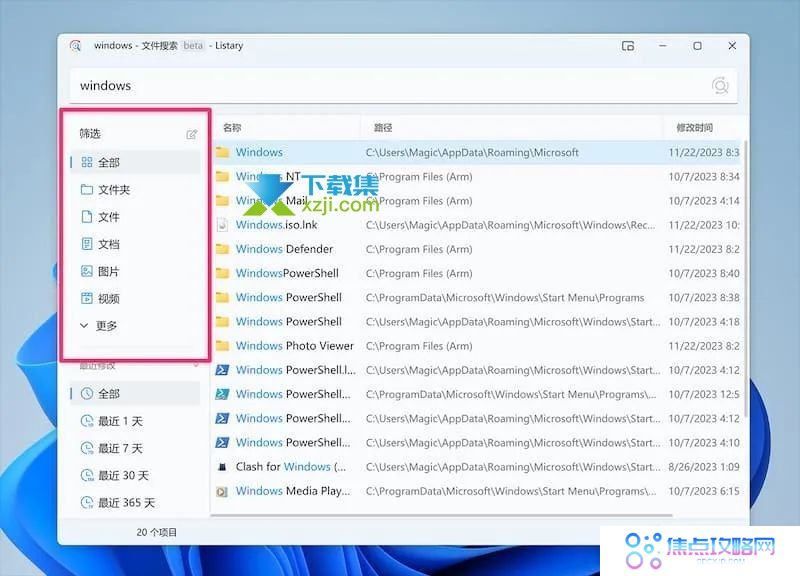Filter results by 文件夹
Image resolution: width=800 pixels, height=576 pixels.
click(x=135, y=190)
